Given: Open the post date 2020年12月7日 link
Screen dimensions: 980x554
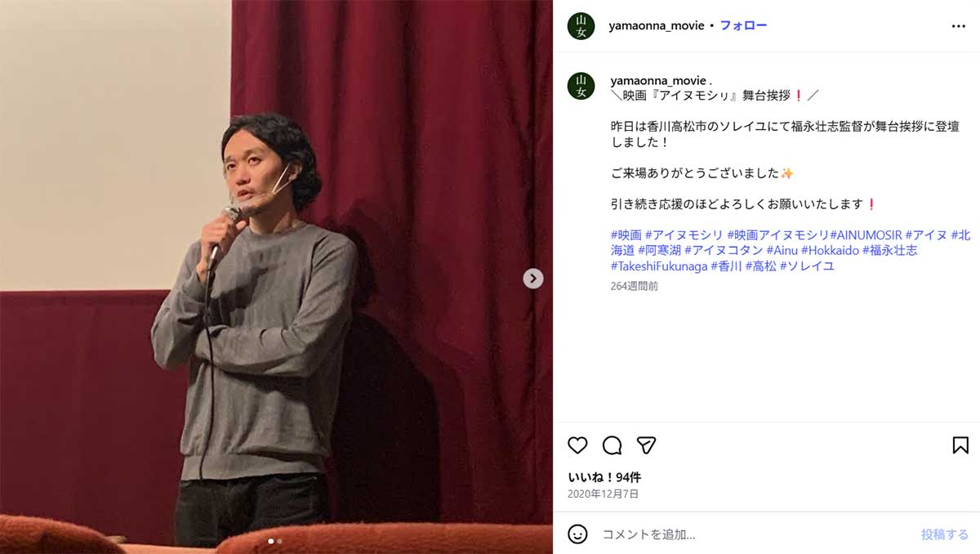Looking at the screenshot, I should pos(603,494).
